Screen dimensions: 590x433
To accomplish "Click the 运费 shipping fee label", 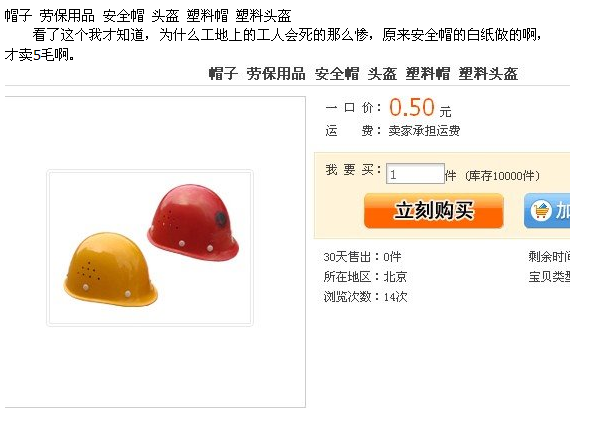I will pos(353,131).
